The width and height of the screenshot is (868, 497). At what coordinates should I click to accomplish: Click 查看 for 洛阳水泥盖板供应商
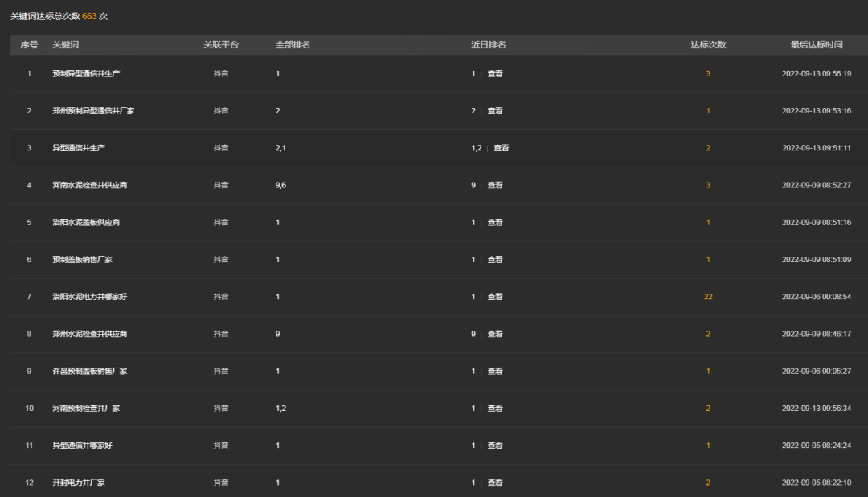495,223
